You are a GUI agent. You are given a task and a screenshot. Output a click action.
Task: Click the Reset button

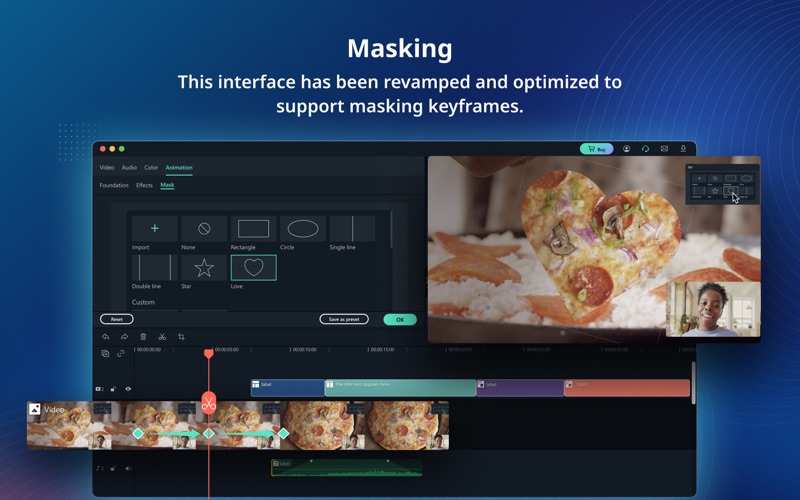coord(117,319)
